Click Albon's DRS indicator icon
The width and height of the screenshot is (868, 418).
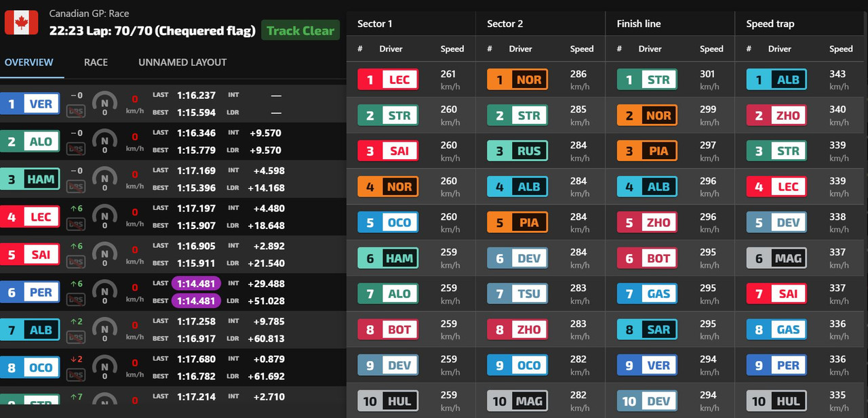click(x=76, y=337)
